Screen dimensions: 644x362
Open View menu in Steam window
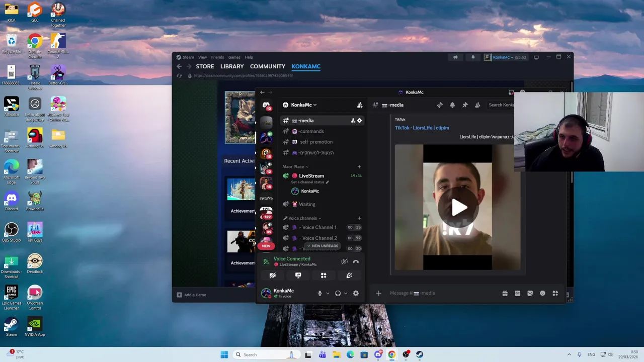pos(202,57)
